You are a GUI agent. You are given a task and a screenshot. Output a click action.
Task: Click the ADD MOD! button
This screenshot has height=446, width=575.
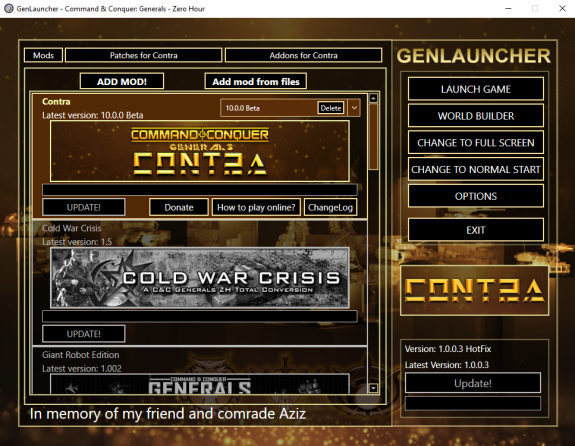[122, 81]
